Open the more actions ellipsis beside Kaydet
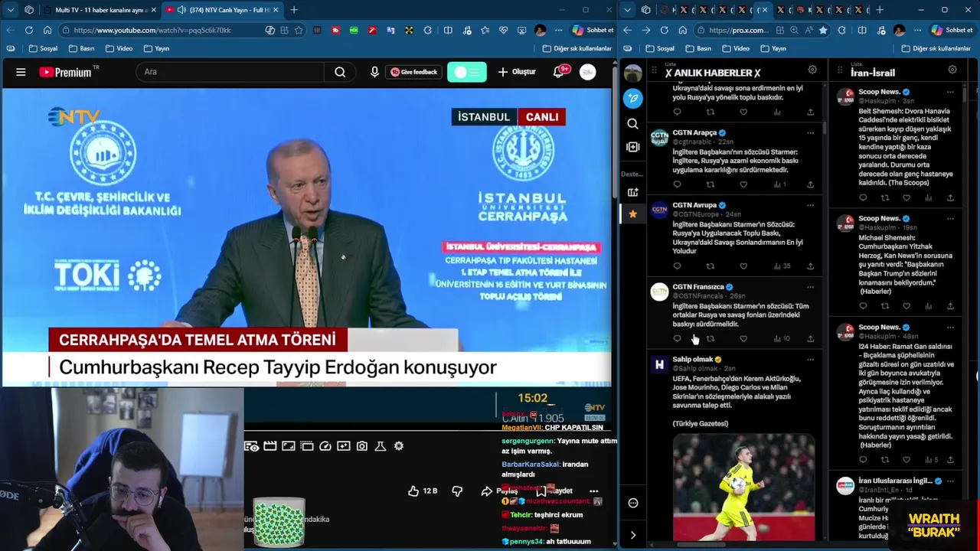 pyautogui.click(x=593, y=491)
